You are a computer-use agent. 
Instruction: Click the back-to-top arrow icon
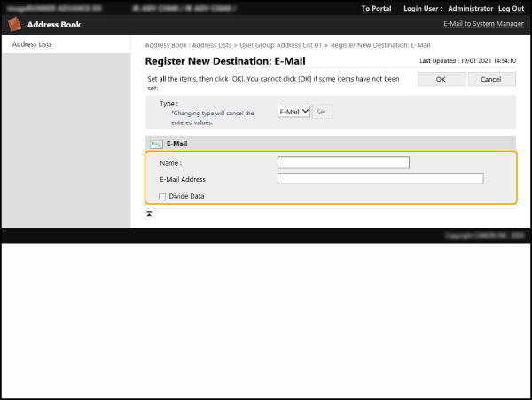tap(149, 215)
